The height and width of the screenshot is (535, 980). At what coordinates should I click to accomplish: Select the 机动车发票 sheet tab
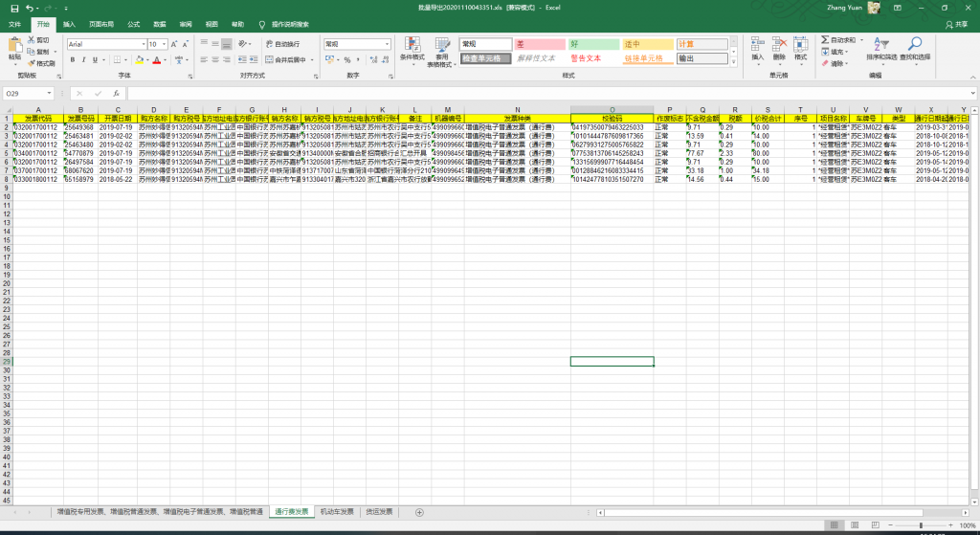pos(337,512)
